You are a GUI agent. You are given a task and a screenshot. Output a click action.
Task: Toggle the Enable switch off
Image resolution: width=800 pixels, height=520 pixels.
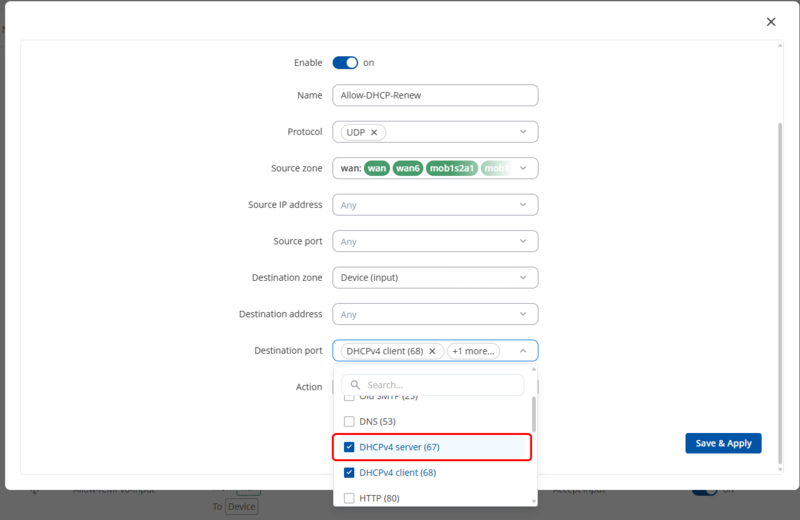pos(345,63)
